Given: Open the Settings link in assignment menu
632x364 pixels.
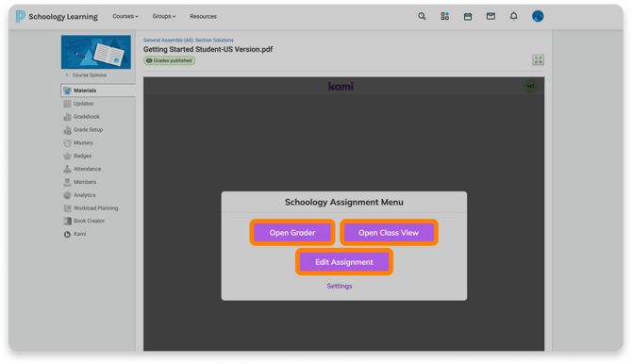Looking at the screenshot, I should pos(340,286).
